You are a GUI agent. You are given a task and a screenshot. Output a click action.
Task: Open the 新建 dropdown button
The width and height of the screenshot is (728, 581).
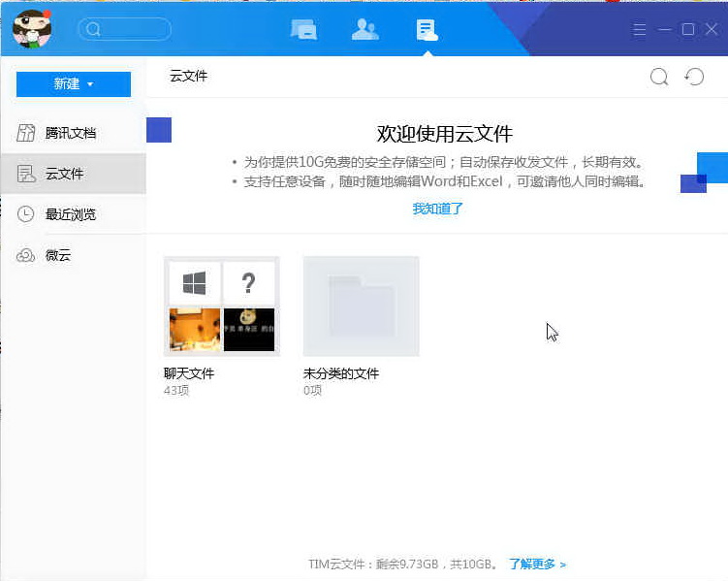tap(74, 84)
